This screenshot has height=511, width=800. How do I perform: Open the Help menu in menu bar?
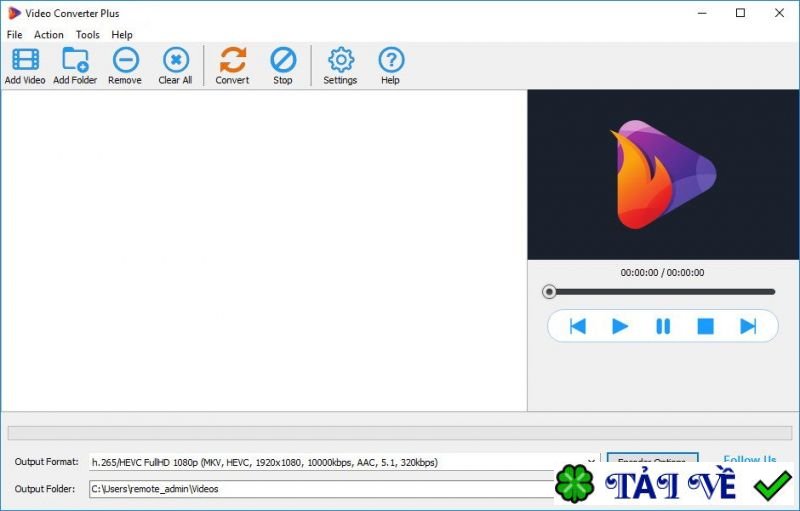122,35
